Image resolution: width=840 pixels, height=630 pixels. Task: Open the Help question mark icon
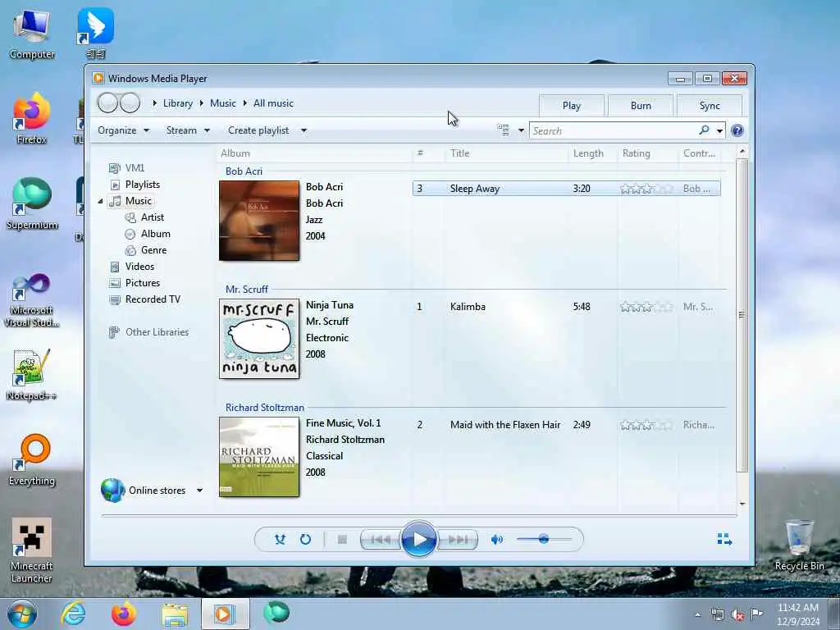coord(737,130)
